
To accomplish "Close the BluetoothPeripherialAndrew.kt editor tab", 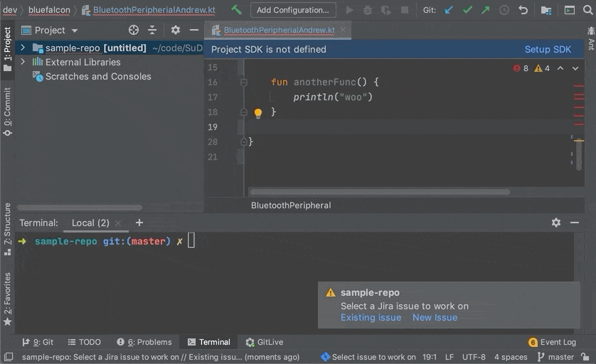I will click(343, 30).
